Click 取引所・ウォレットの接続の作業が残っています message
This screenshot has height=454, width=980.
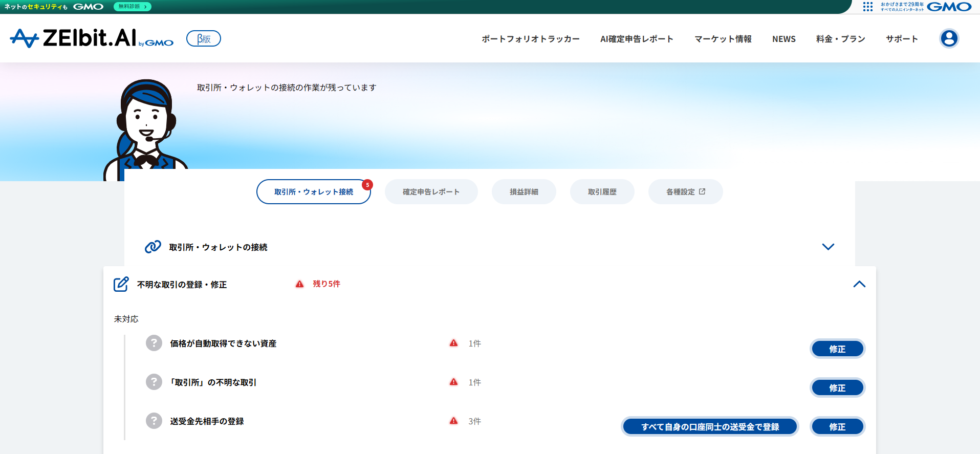287,88
